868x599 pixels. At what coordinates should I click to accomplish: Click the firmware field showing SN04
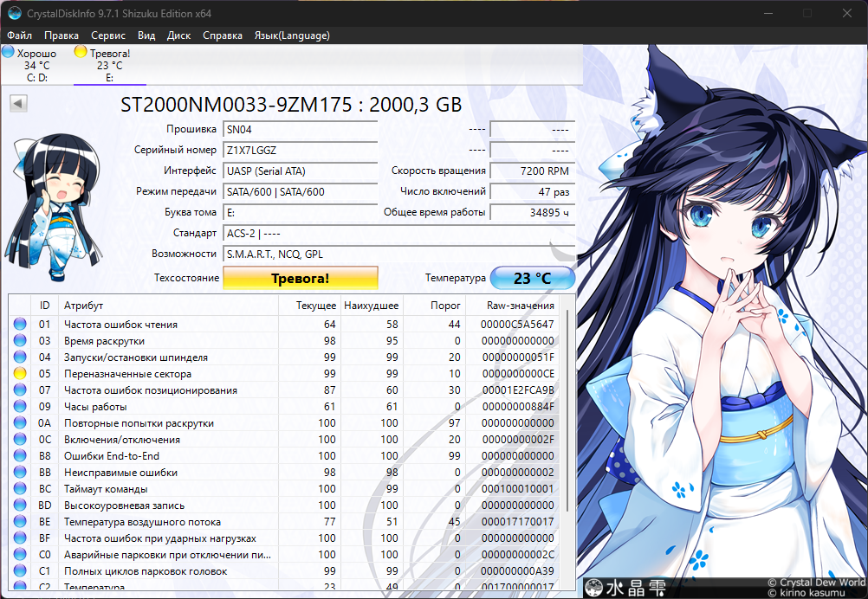(300, 130)
